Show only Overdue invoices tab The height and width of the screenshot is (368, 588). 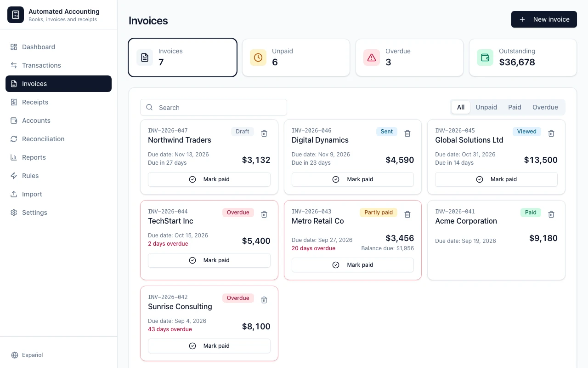[545, 107]
